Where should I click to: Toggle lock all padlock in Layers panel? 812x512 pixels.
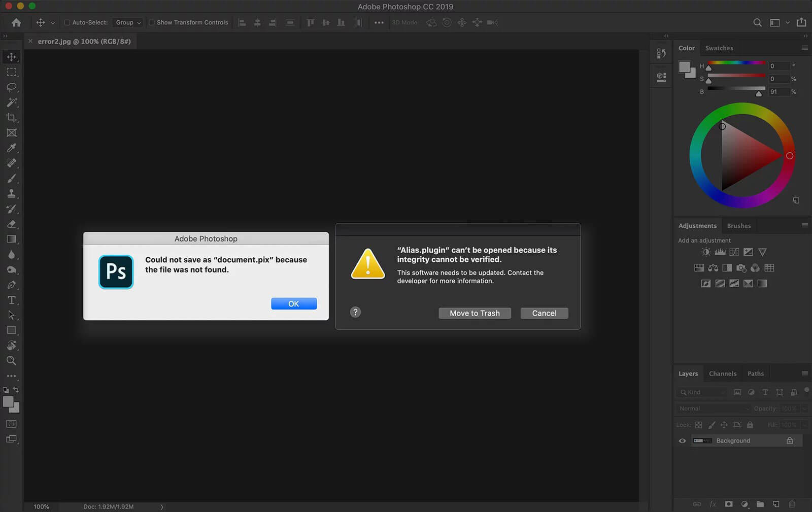(750, 425)
